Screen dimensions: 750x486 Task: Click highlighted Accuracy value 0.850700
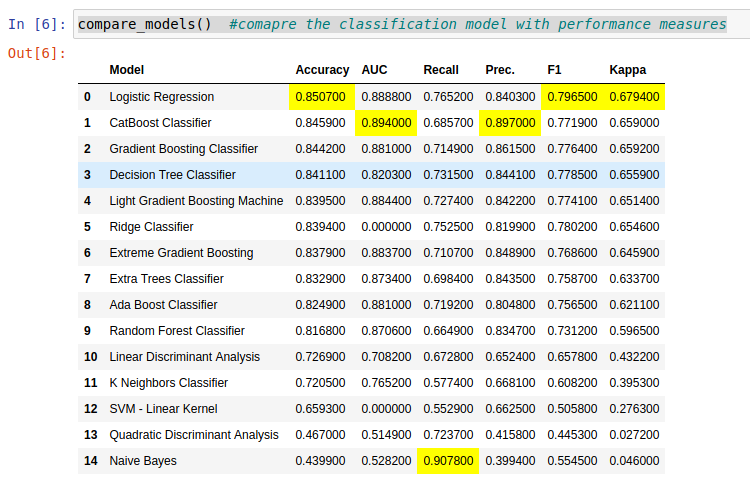point(322,97)
